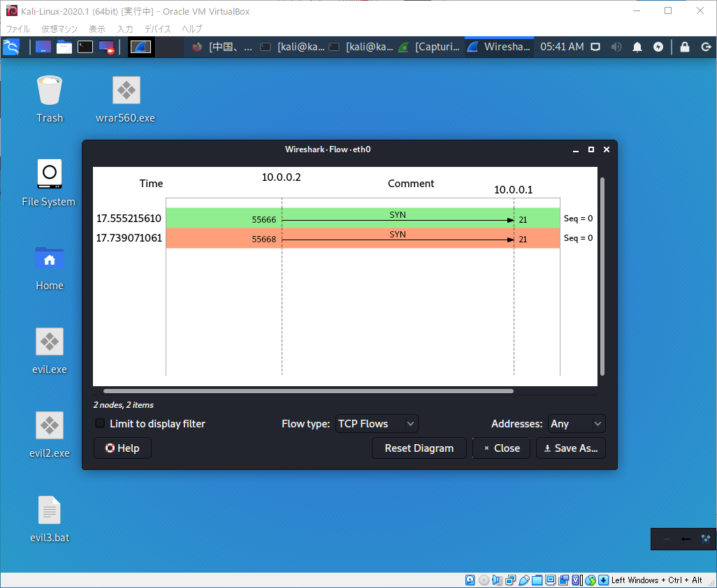This screenshot has height=588, width=717.
Task: Click the Close button in Flow dialog
Action: pos(501,448)
